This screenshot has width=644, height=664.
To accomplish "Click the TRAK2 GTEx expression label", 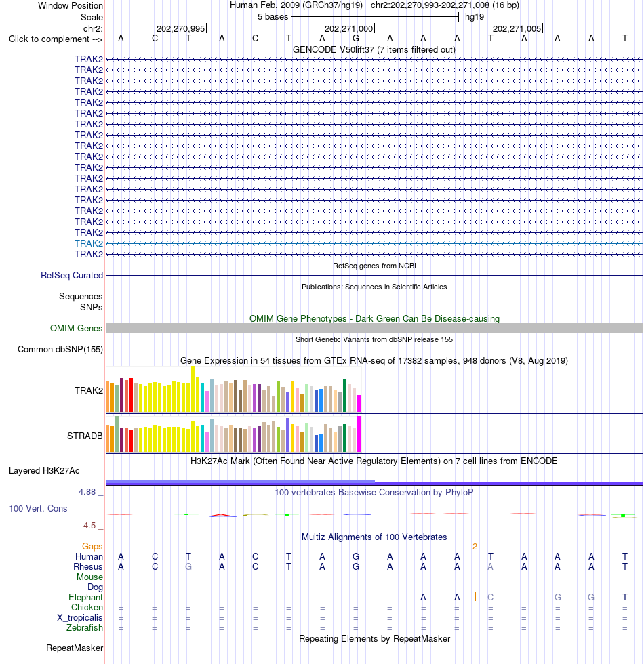I will (x=89, y=391).
